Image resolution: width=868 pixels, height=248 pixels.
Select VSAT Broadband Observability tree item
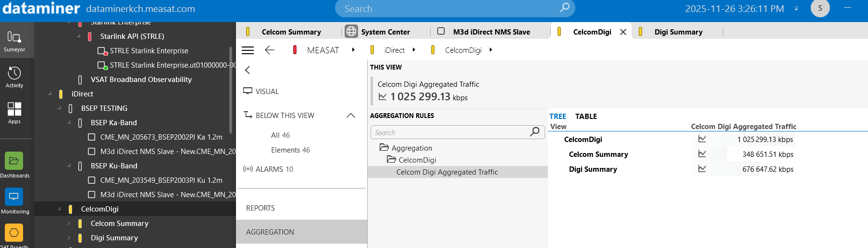pos(141,80)
